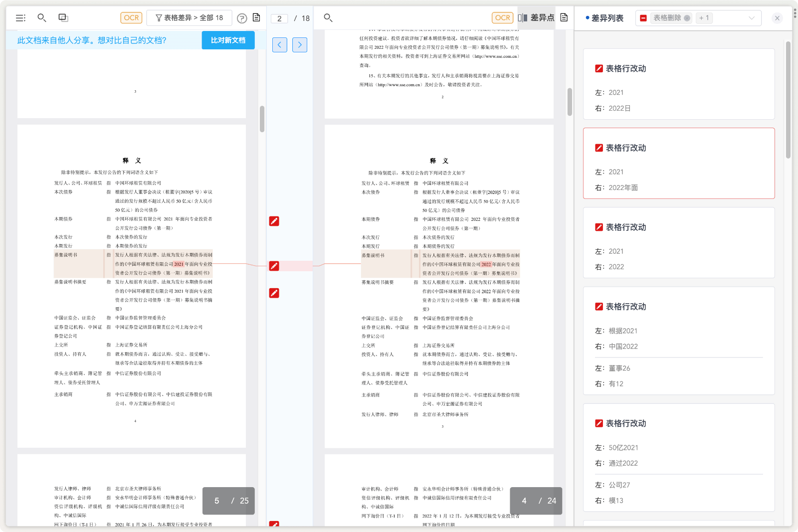Select the search magnifier in the left toolbar
Image resolution: width=798 pixels, height=532 pixels.
coord(42,17)
